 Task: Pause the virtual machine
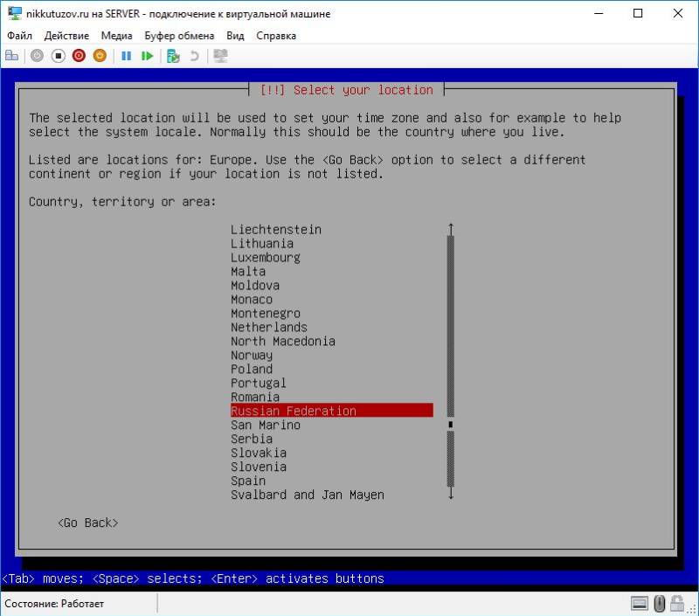tap(126, 56)
